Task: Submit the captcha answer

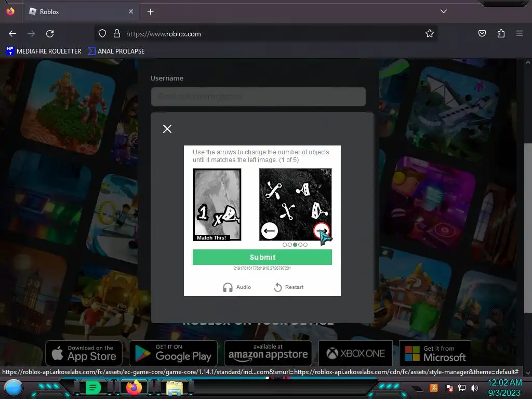Action: (262, 257)
